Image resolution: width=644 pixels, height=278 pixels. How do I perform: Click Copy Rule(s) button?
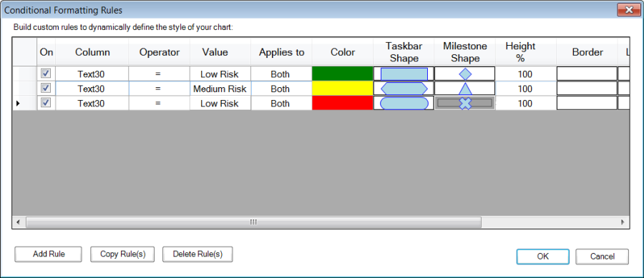tap(123, 254)
